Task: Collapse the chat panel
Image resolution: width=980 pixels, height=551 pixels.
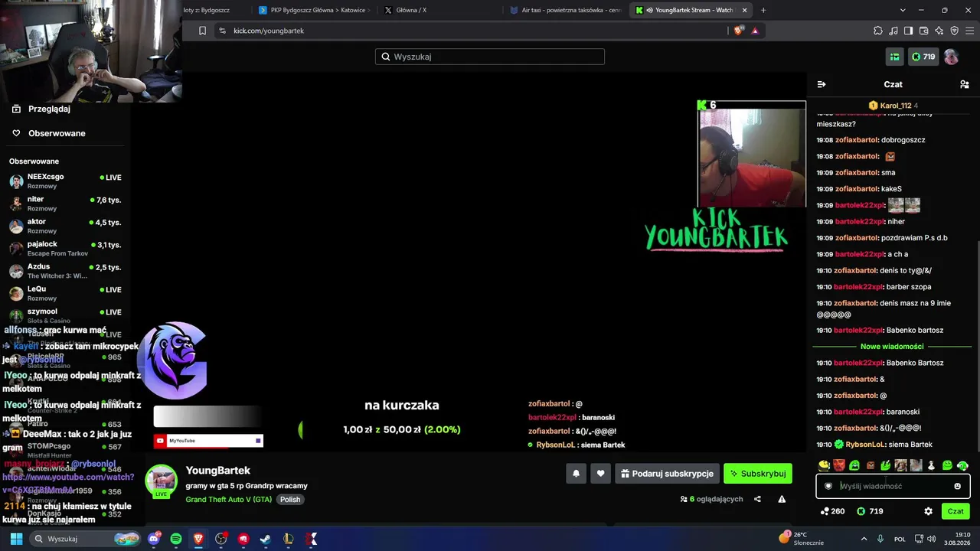Action: point(822,84)
